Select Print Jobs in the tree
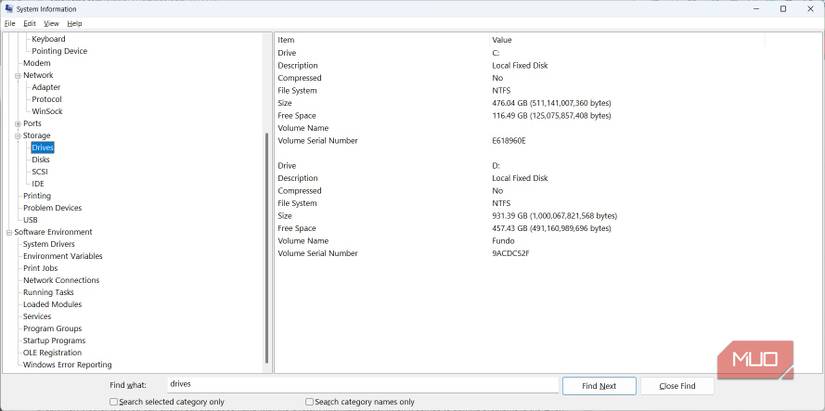 point(40,268)
